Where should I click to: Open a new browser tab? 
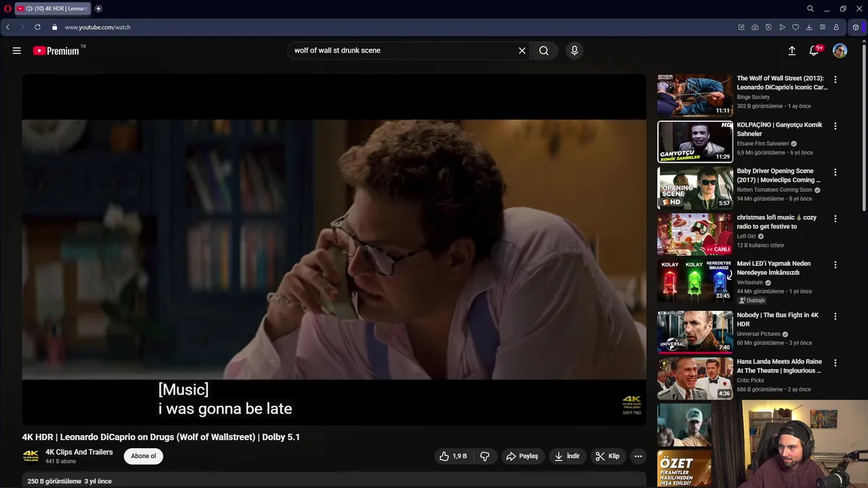pos(98,9)
